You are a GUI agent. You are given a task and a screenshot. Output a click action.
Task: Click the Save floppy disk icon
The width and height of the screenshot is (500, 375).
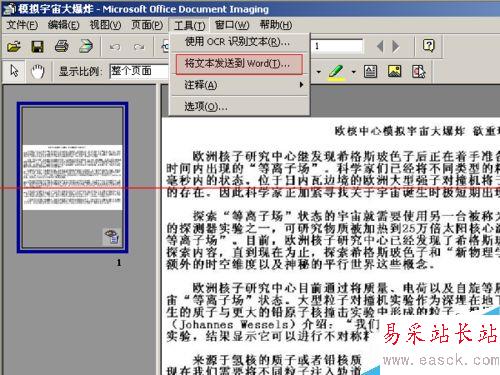37,46
